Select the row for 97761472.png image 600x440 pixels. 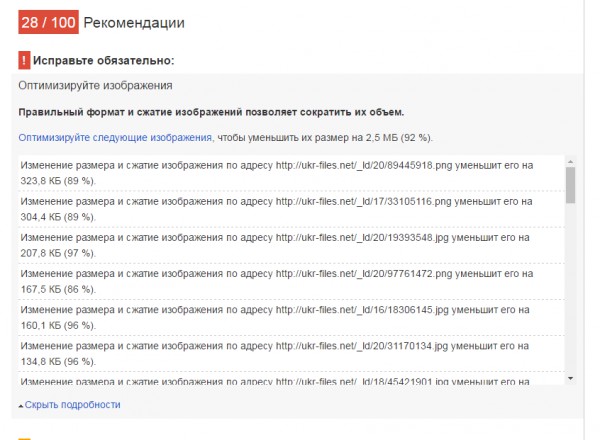click(291, 281)
